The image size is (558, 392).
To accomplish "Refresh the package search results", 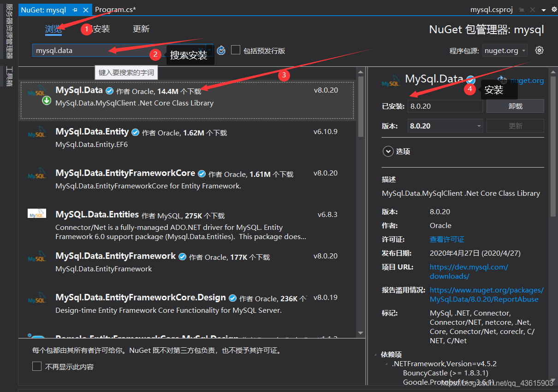I will tap(221, 50).
